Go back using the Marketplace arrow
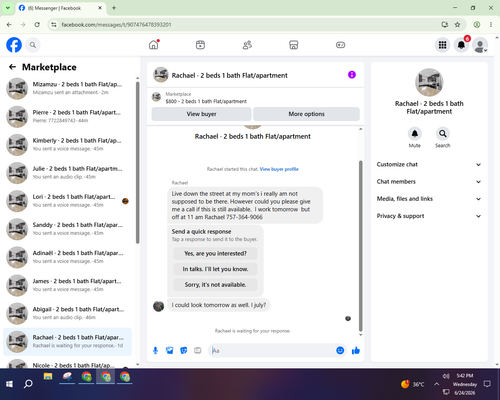Viewport: 500px width, 400px height. click(x=12, y=67)
